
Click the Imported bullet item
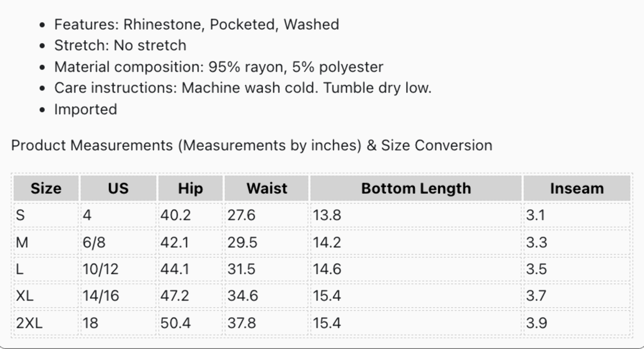(86, 109)
